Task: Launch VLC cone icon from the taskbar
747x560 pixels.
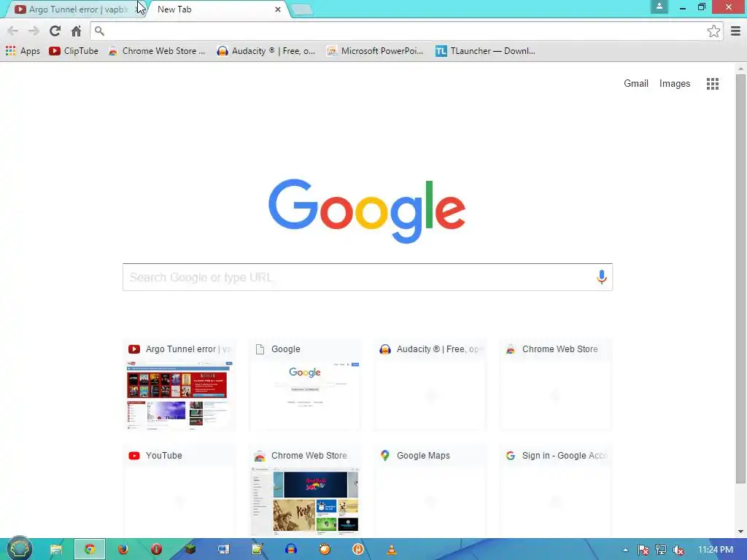Action: pos(391,549)
